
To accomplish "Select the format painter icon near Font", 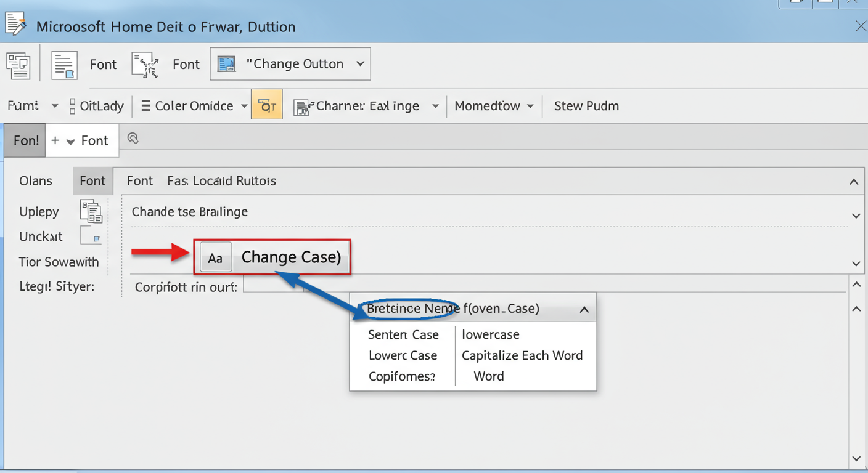I will pos(145,64).
